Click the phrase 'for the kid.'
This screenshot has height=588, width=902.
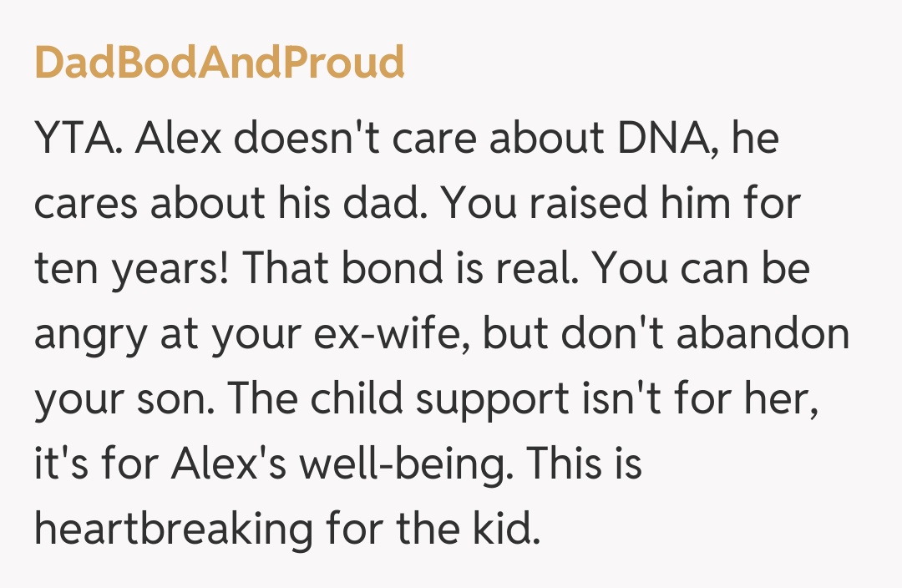pos(433,530)
